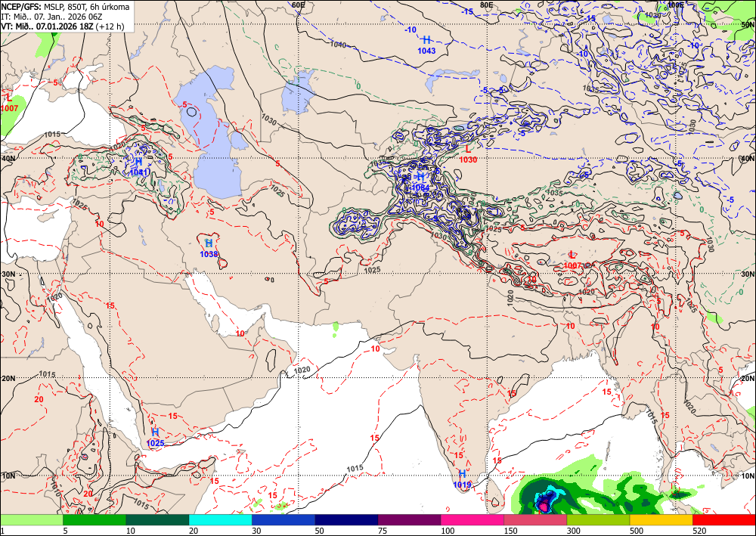756x536 pixels.
Task: Click the pink precipitation core in Bay of Bengal
Action: click(544, 506)
